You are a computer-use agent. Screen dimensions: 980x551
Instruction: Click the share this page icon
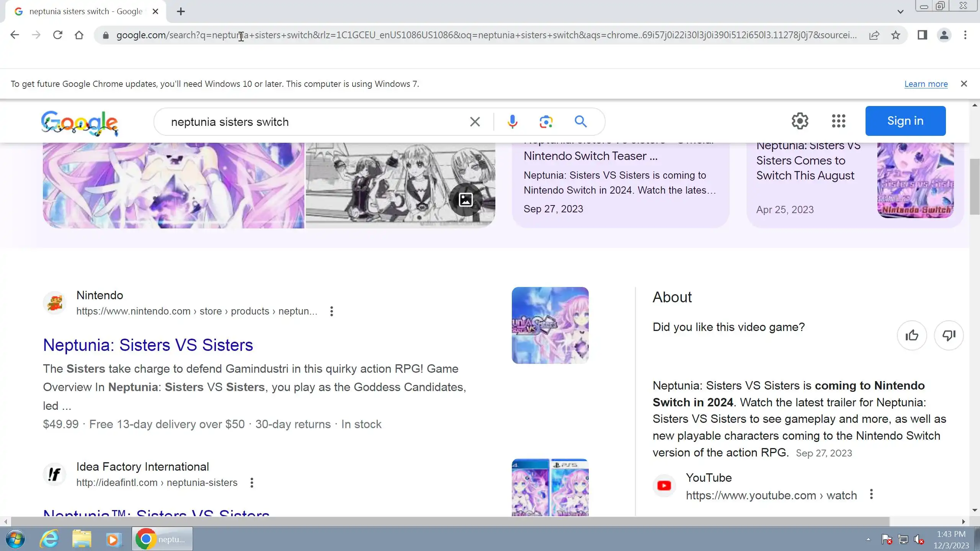pos(874,35)
